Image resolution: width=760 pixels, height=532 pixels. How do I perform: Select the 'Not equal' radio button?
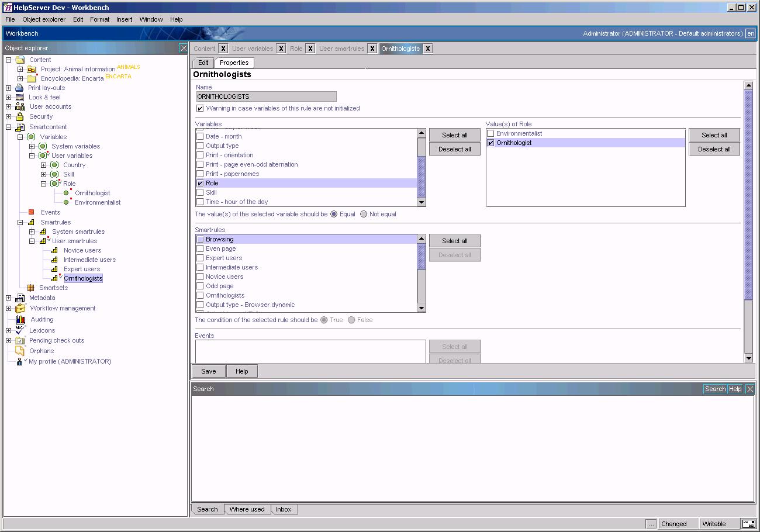point(362,214)
